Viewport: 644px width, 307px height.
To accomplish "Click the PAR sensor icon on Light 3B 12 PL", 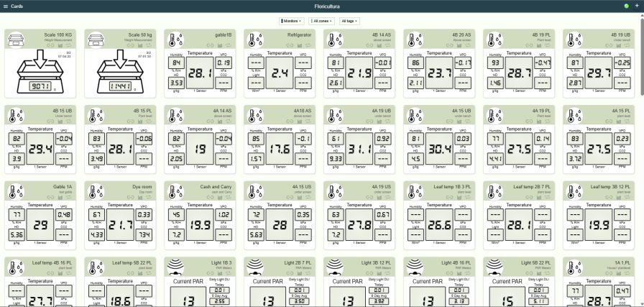I will (x=335, y=267).
